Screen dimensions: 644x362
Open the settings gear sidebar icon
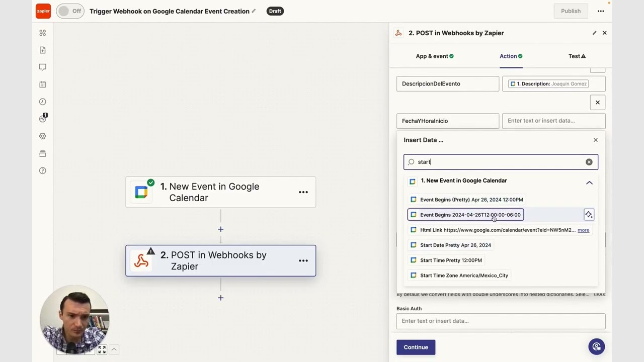[43, 136]
